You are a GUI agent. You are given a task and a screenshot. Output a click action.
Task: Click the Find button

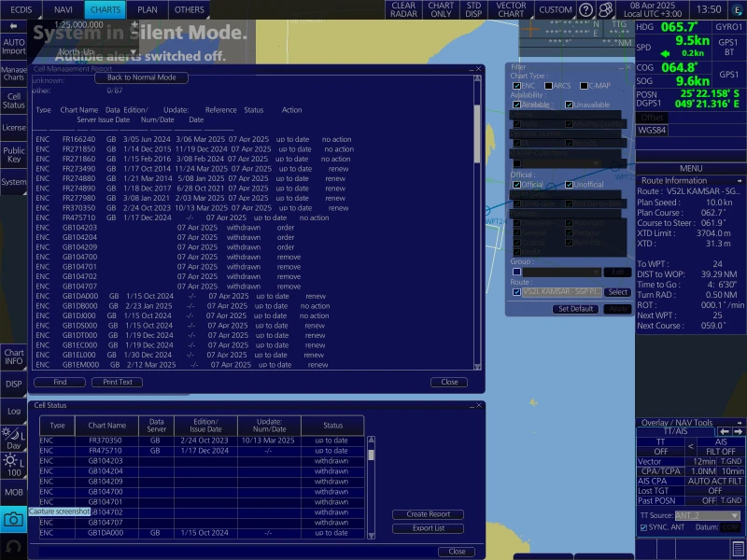coord(60,383)
